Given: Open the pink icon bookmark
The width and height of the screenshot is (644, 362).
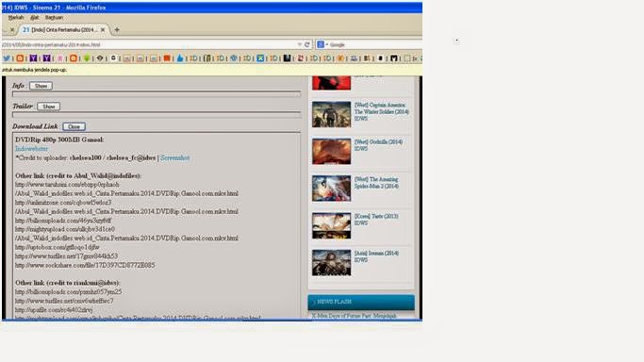Looking at the screenshot, I should [60, 58].
